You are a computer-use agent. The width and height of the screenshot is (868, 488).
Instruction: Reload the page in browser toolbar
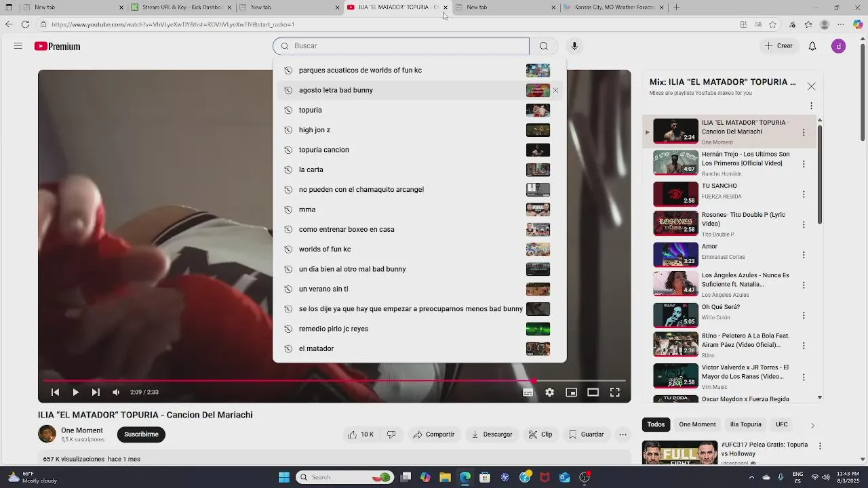(x=25, y=24)
